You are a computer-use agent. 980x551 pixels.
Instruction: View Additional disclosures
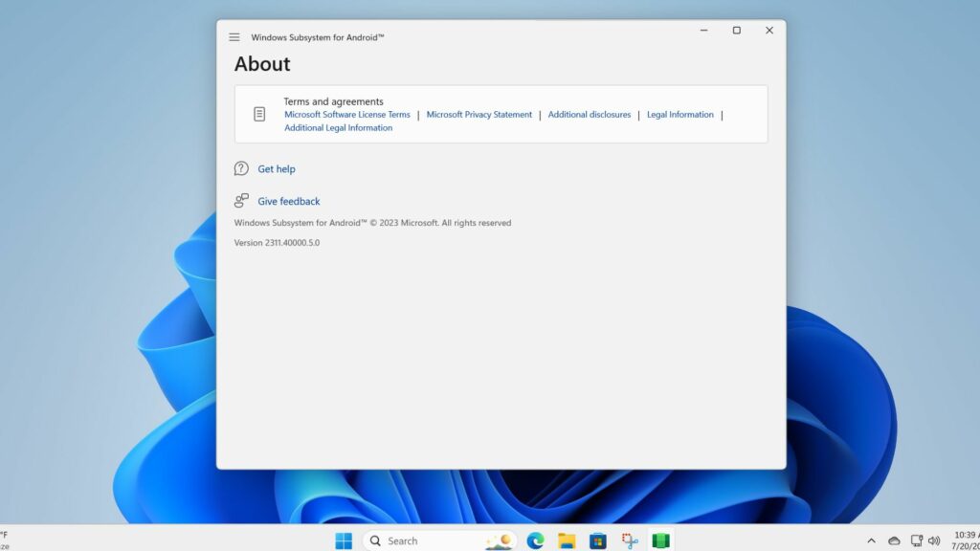tap(590, 114)
